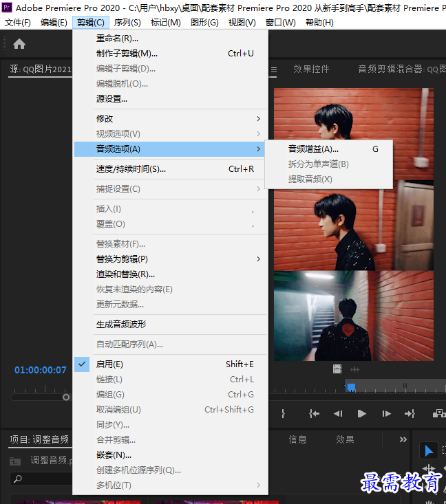Select the blue Selection arrow tool
This screenshot has width=446, height=504.
click(429, 450)
